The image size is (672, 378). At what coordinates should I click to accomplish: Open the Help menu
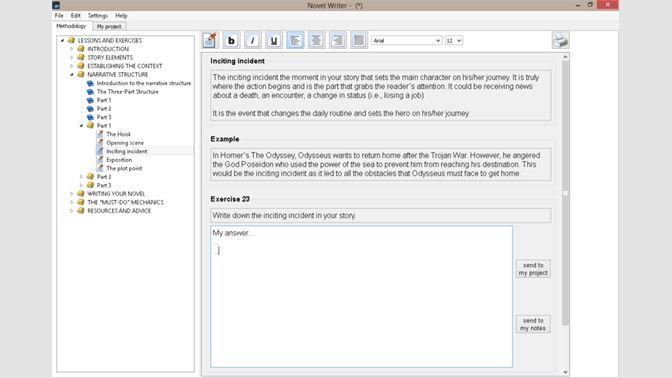pos(121,15)
